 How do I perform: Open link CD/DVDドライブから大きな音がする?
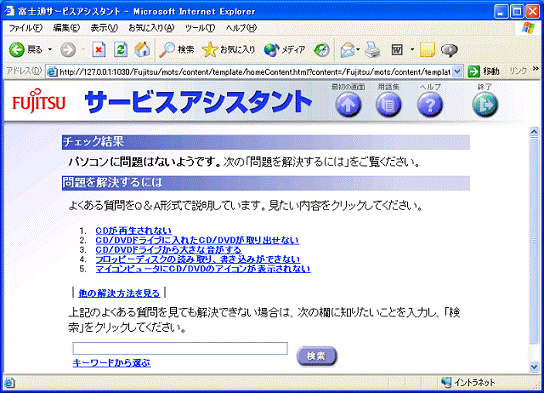pos(169,250)
